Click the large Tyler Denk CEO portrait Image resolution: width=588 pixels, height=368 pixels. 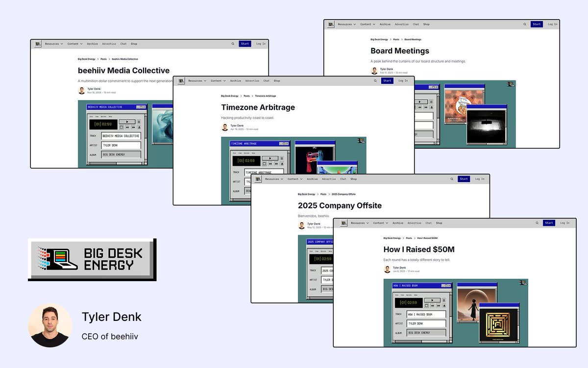point(49,326)
